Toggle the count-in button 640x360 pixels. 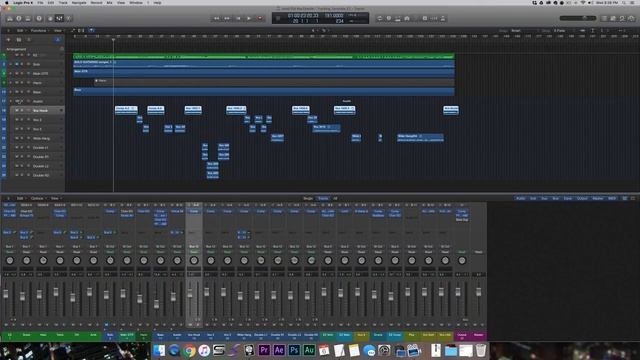tap(434, 18)
